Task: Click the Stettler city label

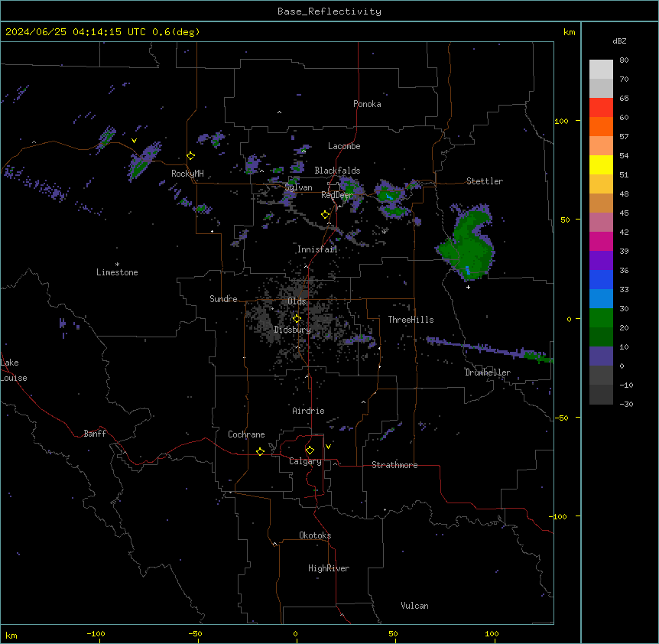Action: (485, 181)
